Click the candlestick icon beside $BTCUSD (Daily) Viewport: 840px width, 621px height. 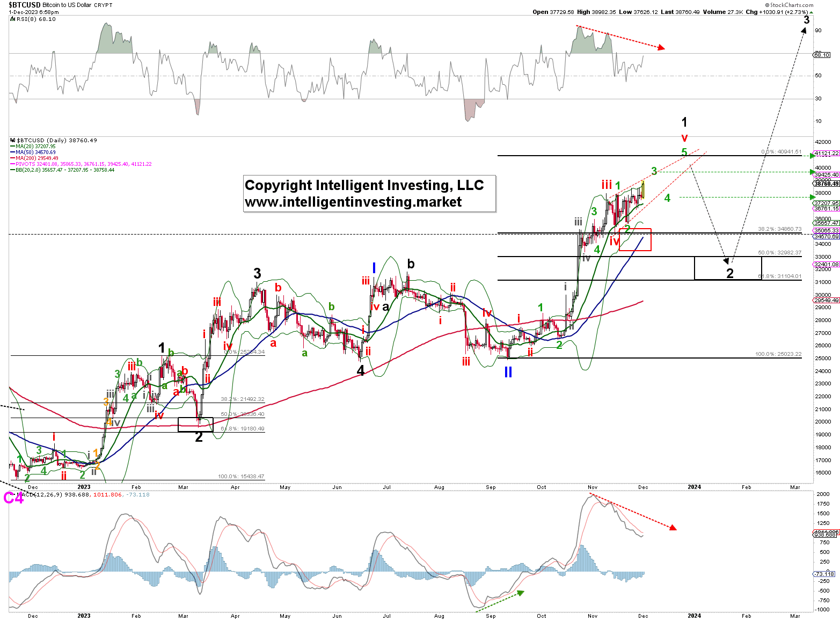(13, 140)
